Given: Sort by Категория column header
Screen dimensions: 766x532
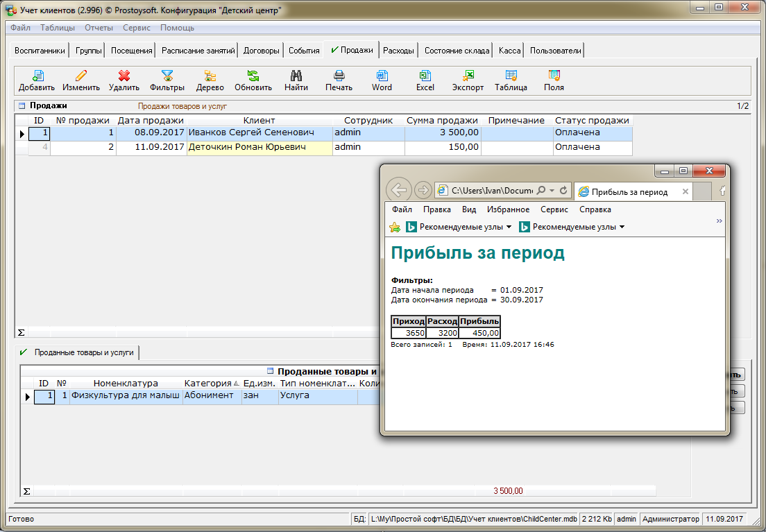Looking at the screenshot, I should 207,383.
